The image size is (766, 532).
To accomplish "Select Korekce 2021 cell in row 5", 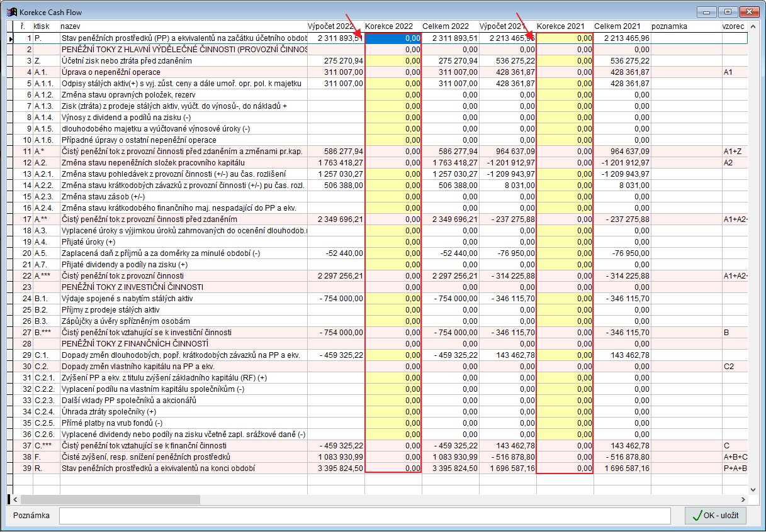I will pos(564,84).
